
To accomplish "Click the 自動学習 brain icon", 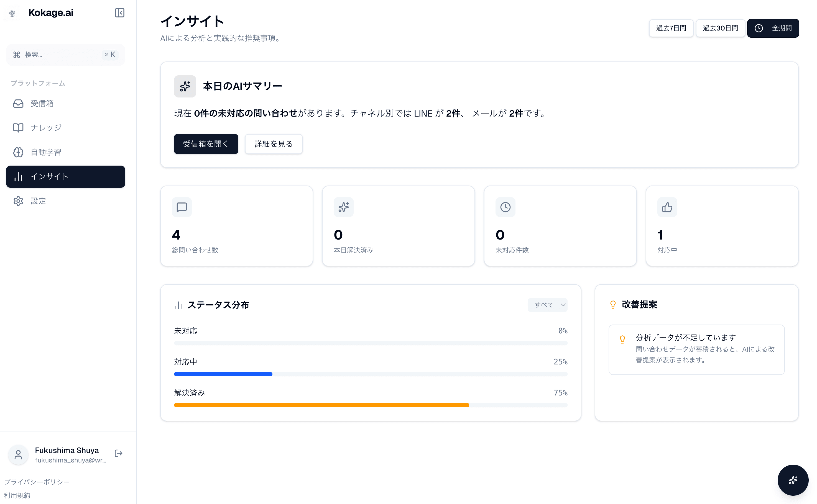I will pyautogui.click(x=18, y=152).
